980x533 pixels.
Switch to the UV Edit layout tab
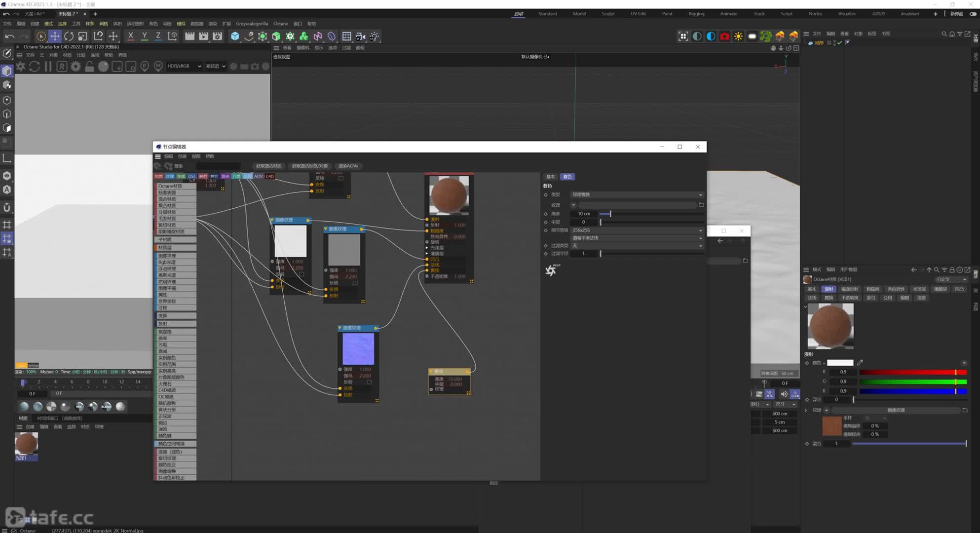[x=638, y=14]
